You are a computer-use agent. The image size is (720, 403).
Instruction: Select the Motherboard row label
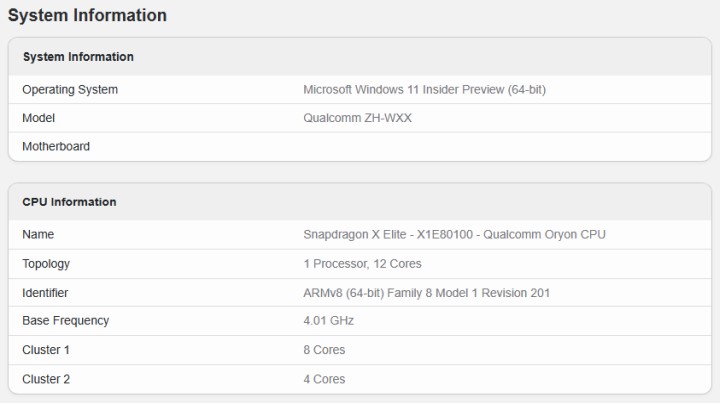coord(56,147)
